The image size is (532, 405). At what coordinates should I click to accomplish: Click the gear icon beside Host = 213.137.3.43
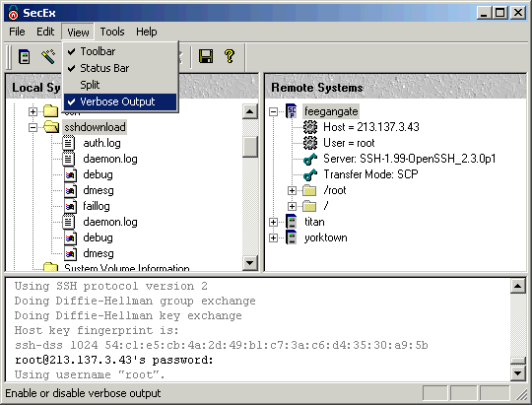tap(310, 127)
